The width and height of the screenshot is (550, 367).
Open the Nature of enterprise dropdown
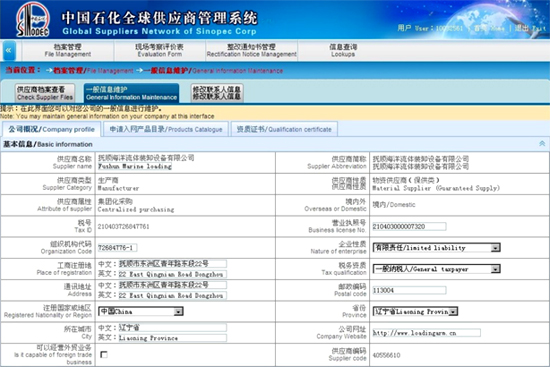click(436, 248)
